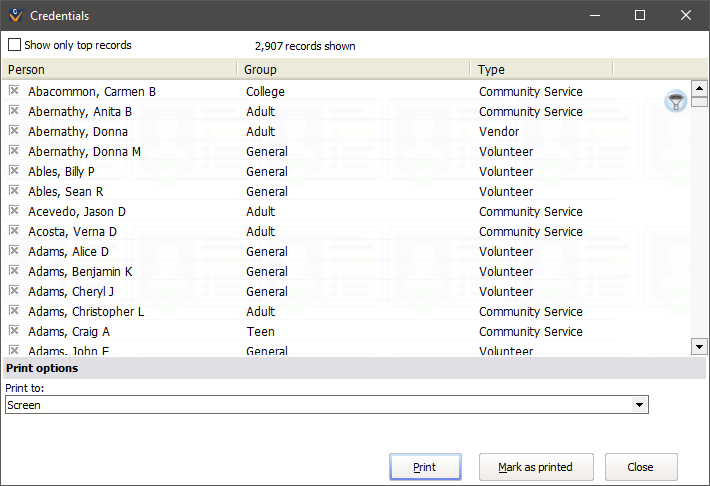Click the Print options section header

(x=354, y=368)
